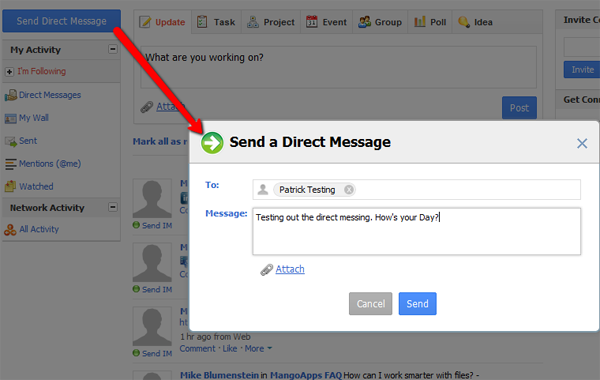The image size is (600, 380).
Task: Remove Patrick Testing recipient chip
Action: 348,190
